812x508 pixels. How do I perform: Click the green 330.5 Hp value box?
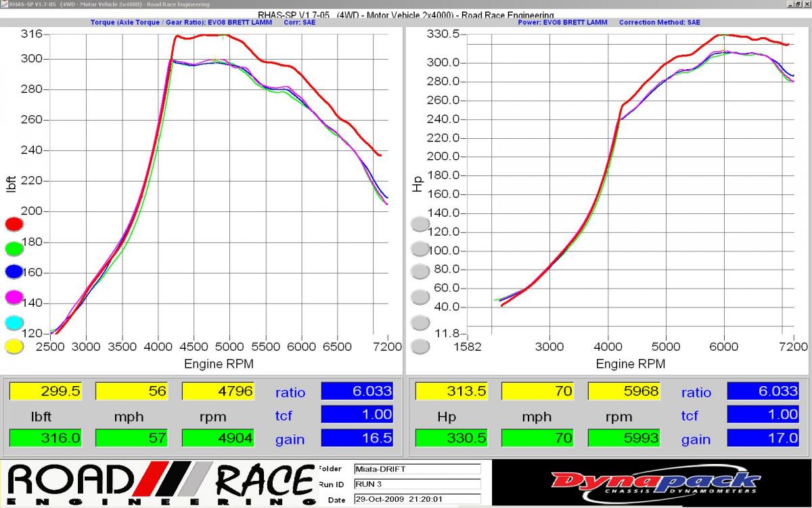[452, 438]
